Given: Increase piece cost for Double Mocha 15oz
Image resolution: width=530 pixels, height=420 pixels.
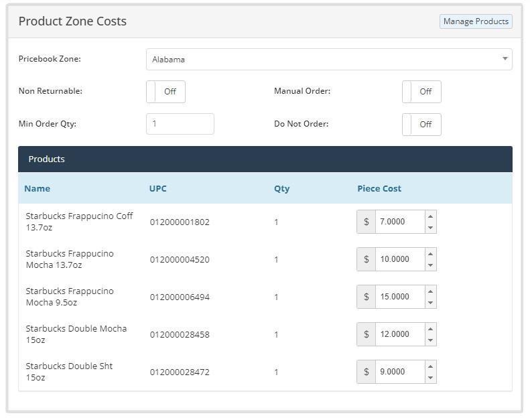Looking at the screenshot, I should (430, 329).
